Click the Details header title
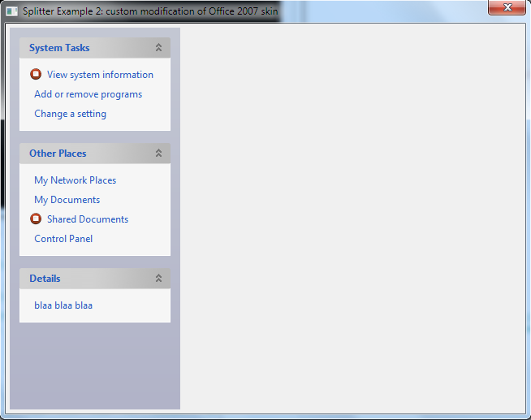This screenshot has height=420, width=531. 45,279
